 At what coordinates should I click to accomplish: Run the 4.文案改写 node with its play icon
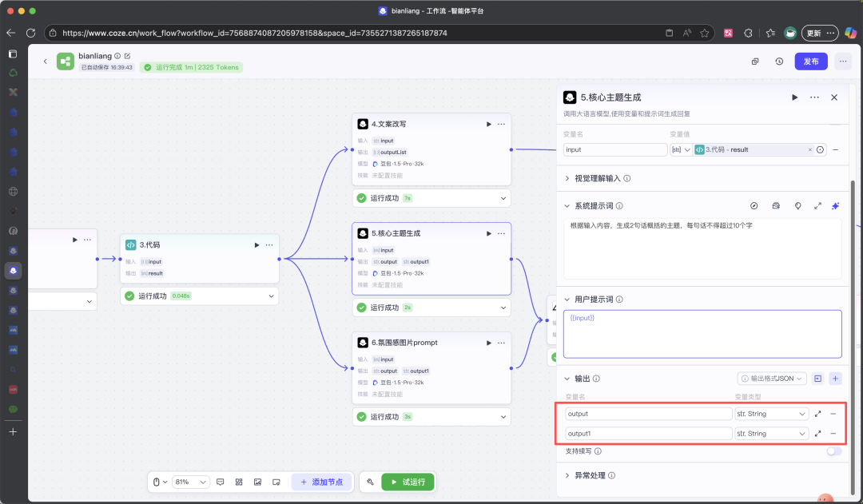coord(489,125)
